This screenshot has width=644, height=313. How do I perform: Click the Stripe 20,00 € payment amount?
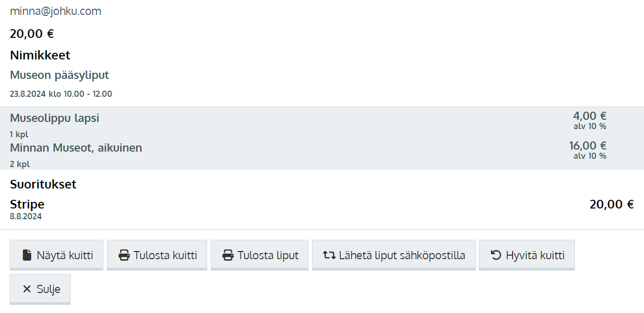point(612,204)
